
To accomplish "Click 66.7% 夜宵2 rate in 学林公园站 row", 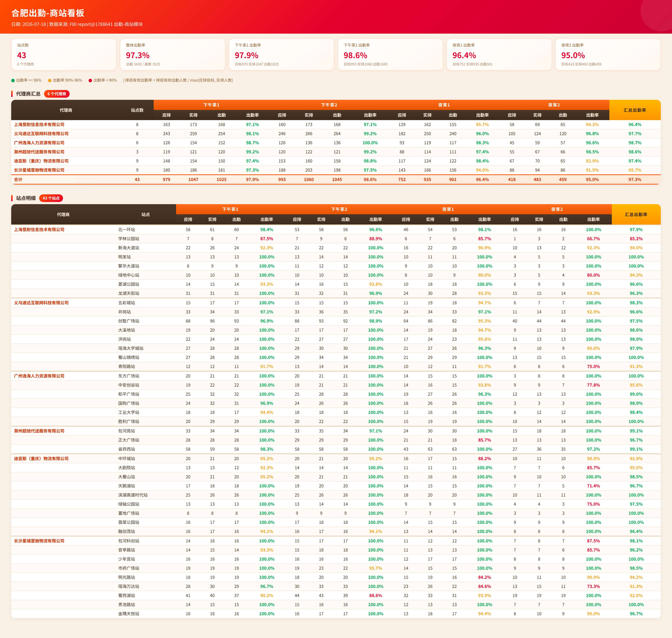I will click(593, 239).
